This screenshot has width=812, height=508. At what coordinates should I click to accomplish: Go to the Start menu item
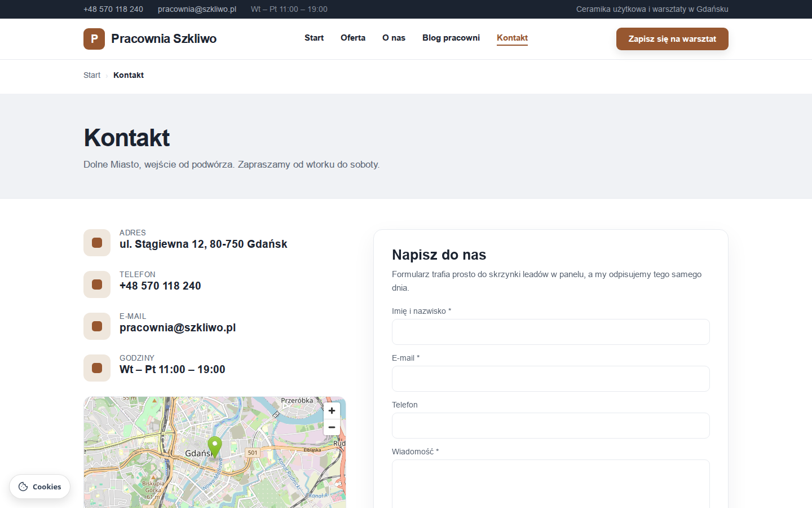(x=314, y=38)
